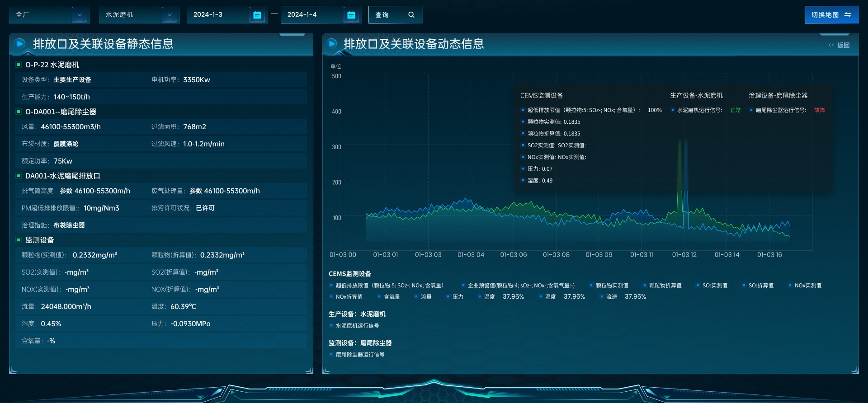Click the 2024-1-4 end date field
This screenshot has height=403, width=868.
pyautogui.click(x=312, y=15)
